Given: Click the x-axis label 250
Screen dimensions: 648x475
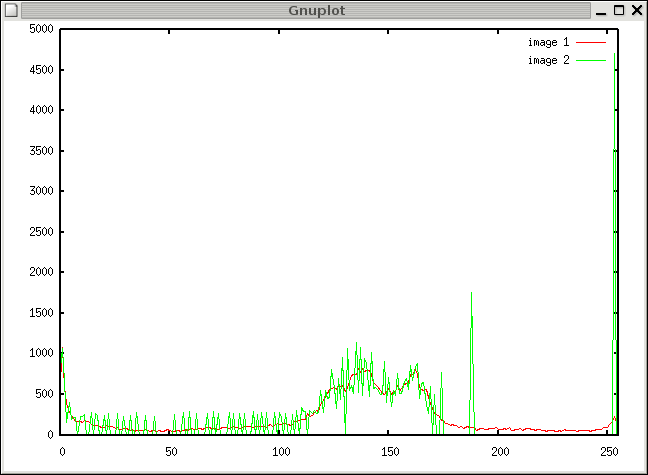Looking at the screenshot, I should pyautogui.click(x=609, y=452).
